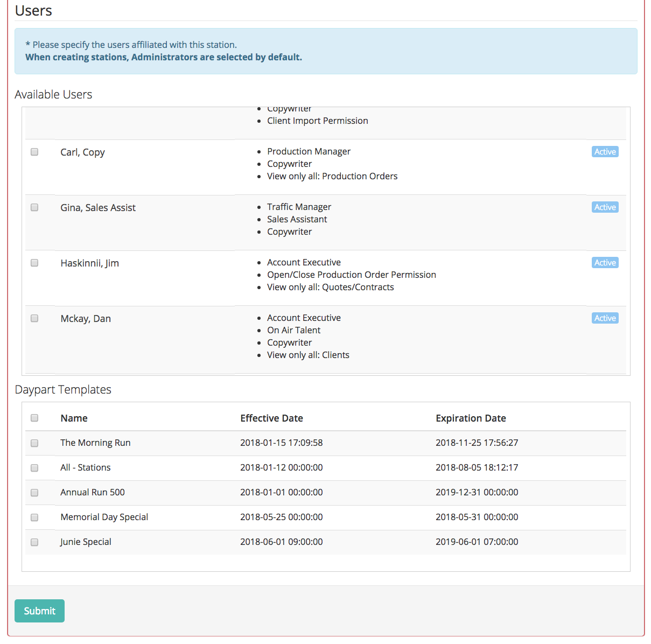The width and height of the screenshot is (651, 644).
Task: Select the name Mckay, Dan
Action: coord(86,319)
